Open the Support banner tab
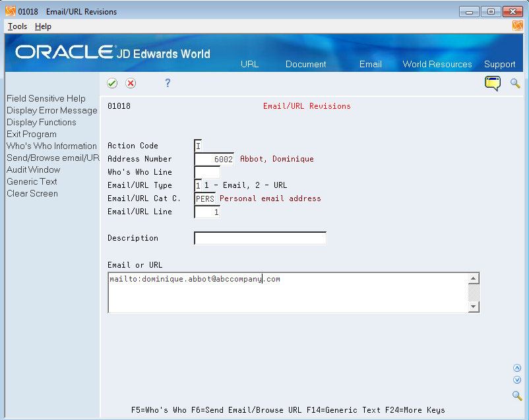This screenshot has width=529, height=420. (500, 64)
